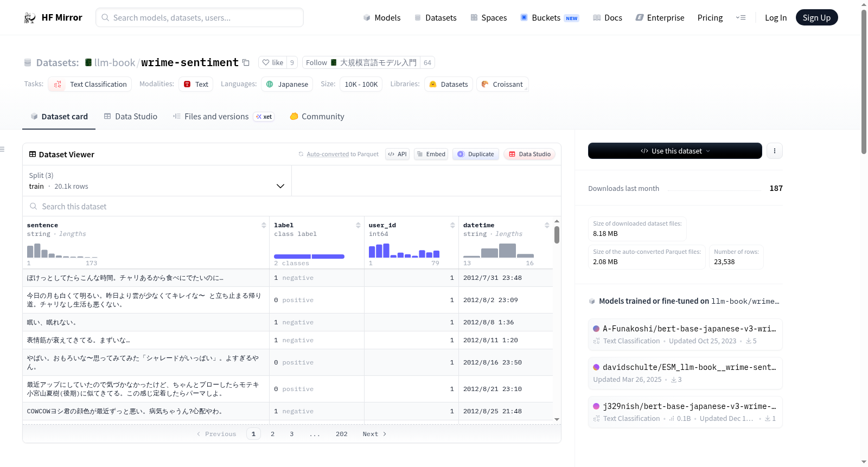Select the Dataset card tab
Viewport: 868px width, 467px height.
(59, 117)
